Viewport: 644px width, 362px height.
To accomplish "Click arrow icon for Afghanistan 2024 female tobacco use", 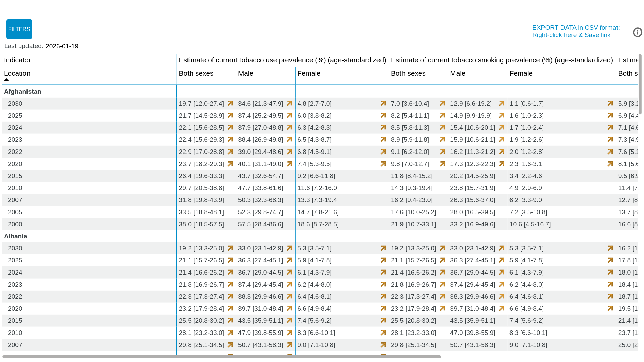I will [383, 128].
